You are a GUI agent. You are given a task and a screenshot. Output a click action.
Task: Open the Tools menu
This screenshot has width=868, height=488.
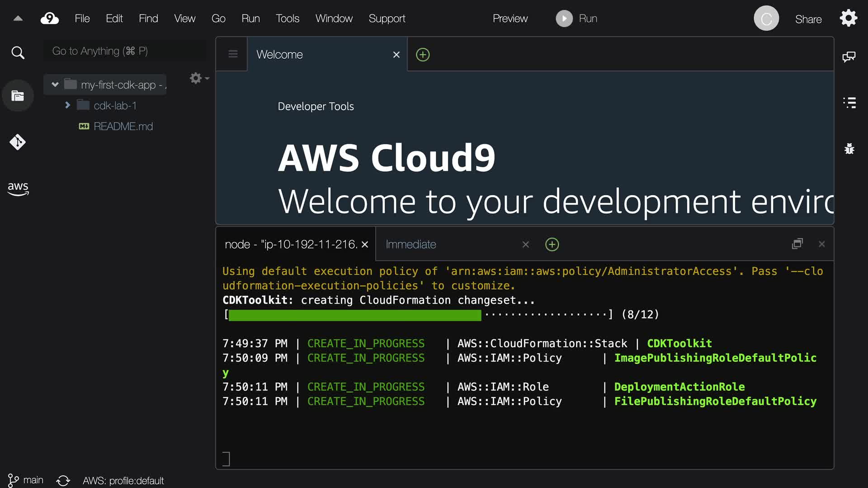point(288,19)
